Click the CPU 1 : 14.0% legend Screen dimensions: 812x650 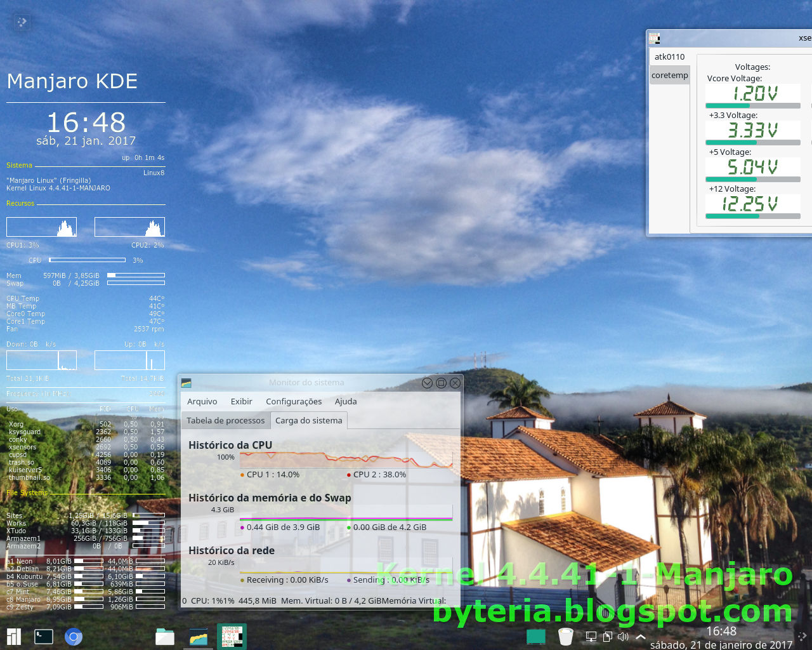coord(270,474)
